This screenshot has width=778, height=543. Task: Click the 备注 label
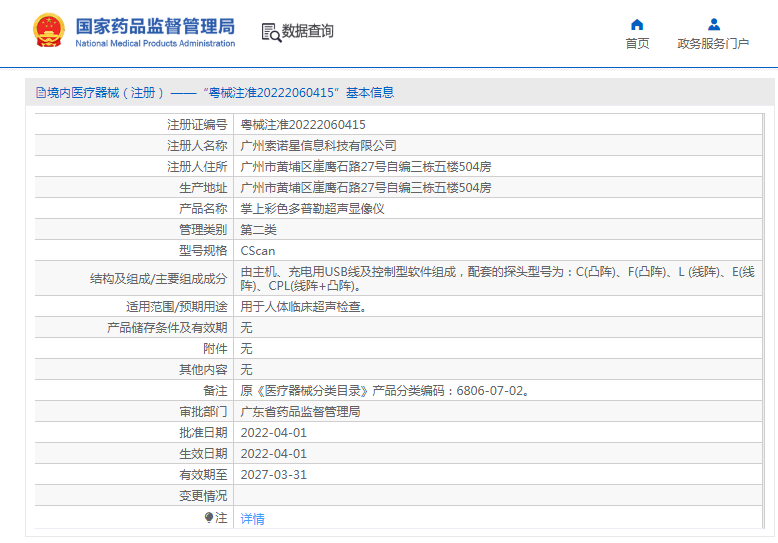(215, 391)
